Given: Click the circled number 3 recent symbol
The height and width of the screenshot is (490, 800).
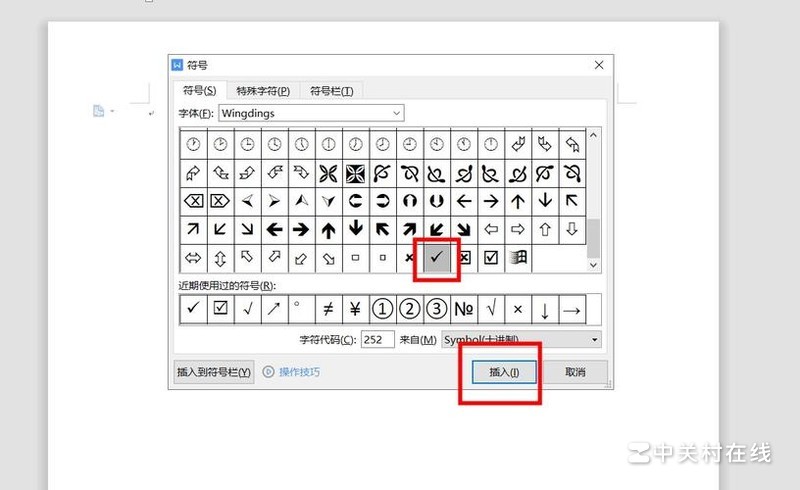Looking at the screenshot, I should (437, 309).
